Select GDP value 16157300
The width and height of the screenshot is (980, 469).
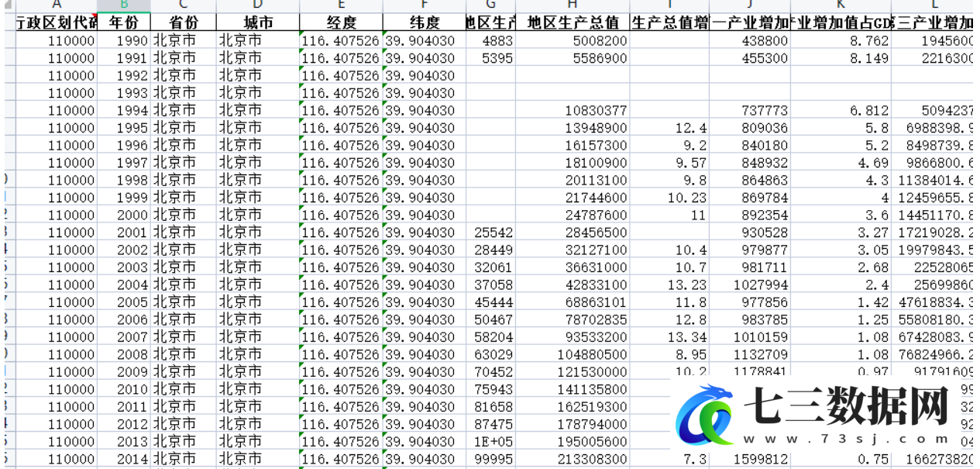[573, 145]
